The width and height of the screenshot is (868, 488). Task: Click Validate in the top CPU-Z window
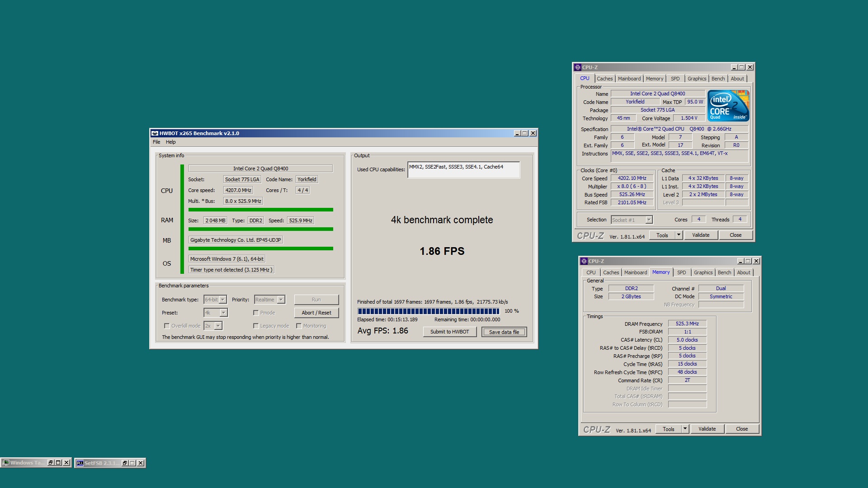coord(701,235)
